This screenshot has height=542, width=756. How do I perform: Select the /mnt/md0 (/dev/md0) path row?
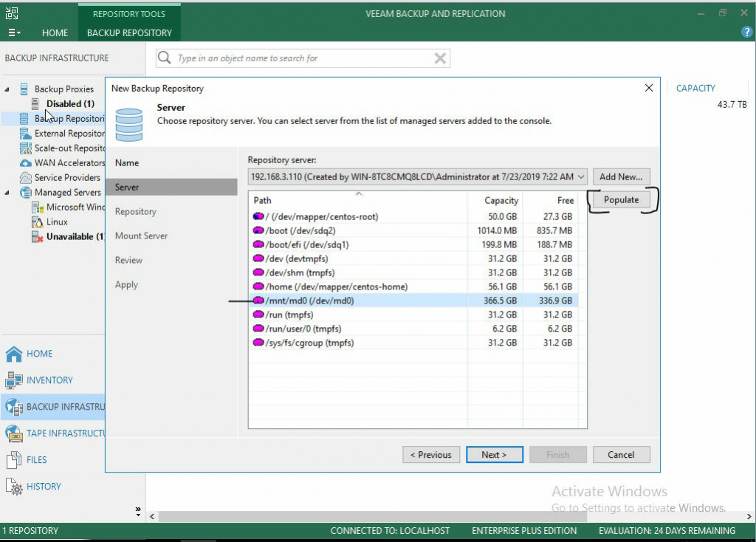point(413,301)
